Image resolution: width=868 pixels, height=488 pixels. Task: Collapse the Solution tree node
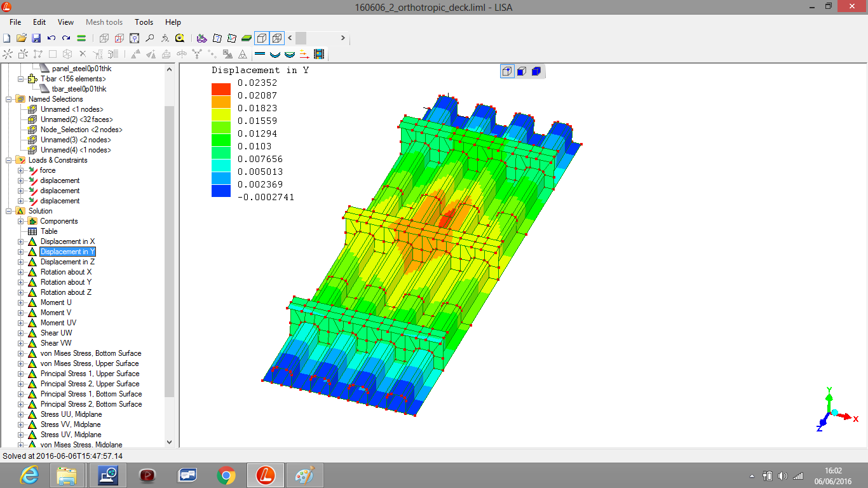9,211
